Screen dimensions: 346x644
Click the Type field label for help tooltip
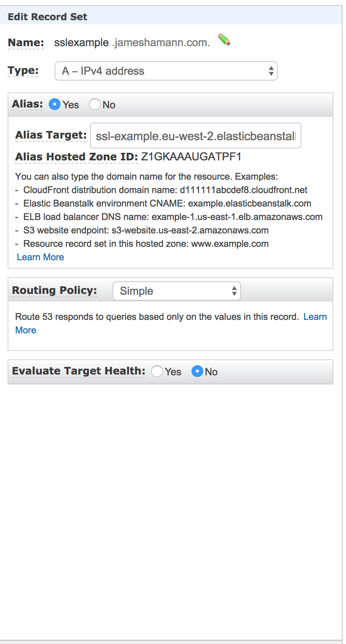(x=23, y=70)
